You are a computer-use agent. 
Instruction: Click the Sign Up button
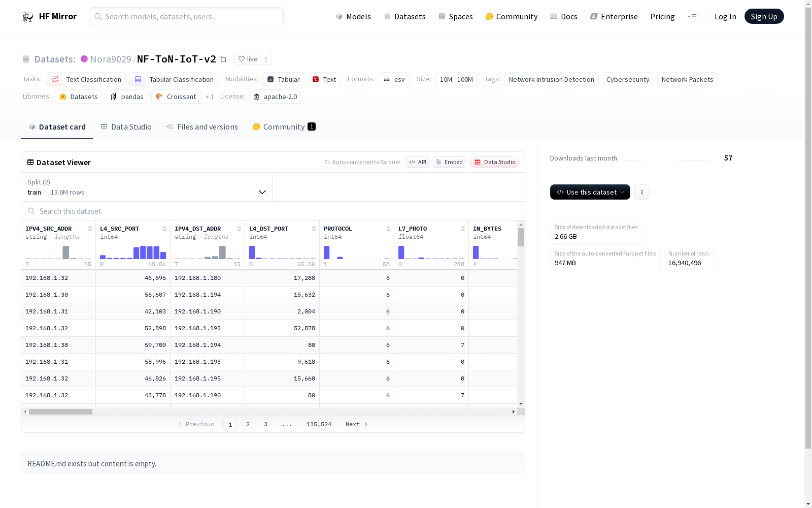(764, 16)
